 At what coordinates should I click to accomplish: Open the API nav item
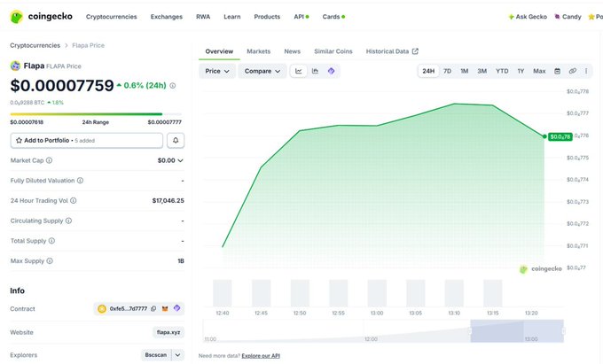(301, 17)
